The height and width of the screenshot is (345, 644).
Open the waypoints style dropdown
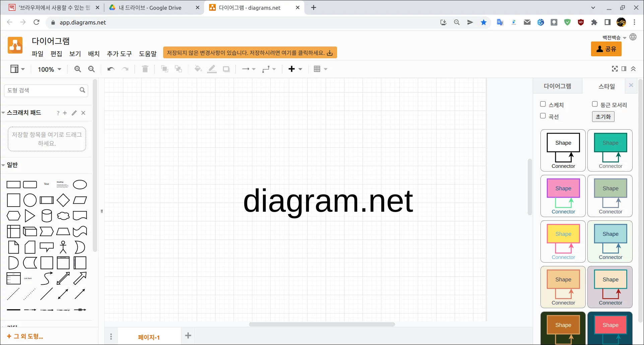(x=269, y=69)
